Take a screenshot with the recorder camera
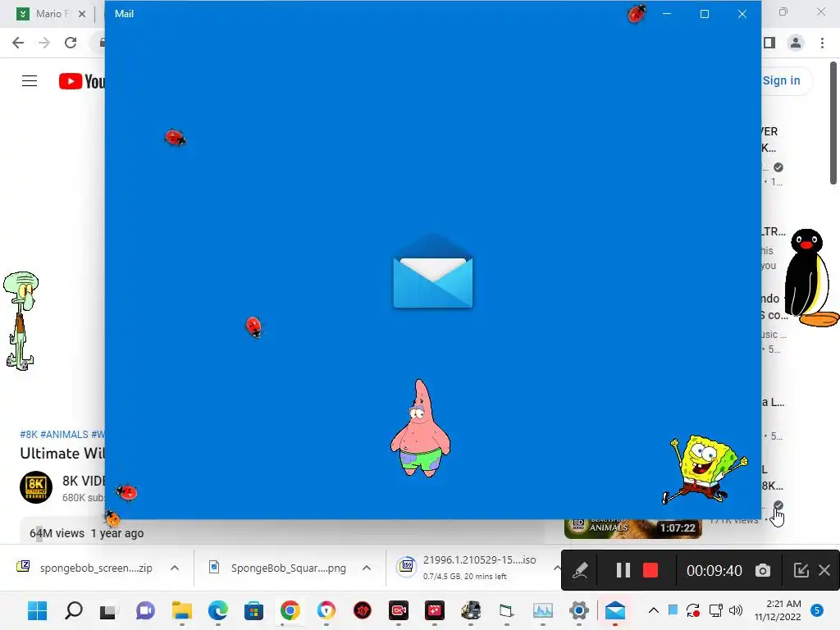The height and width of the screenshot is (630, 840). click(763, 571)
